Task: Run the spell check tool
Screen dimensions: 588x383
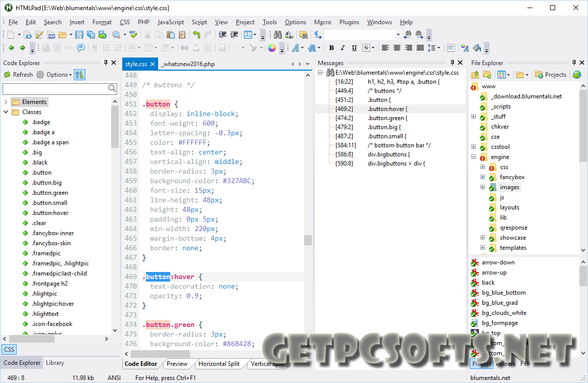Action: click(133, 35)
